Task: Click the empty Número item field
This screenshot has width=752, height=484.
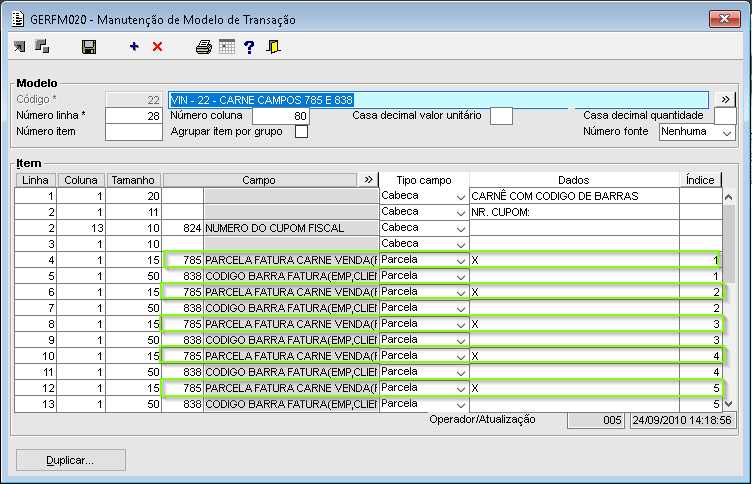Action: point(134,132)
